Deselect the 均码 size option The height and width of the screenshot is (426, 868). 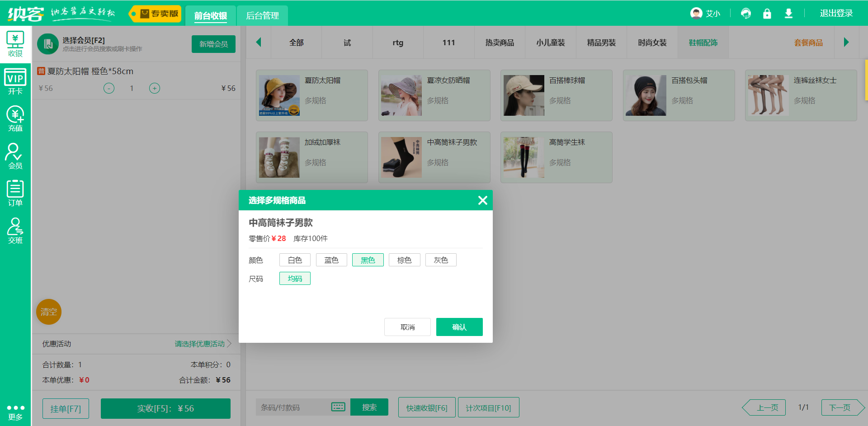click(x=295, y=278)
